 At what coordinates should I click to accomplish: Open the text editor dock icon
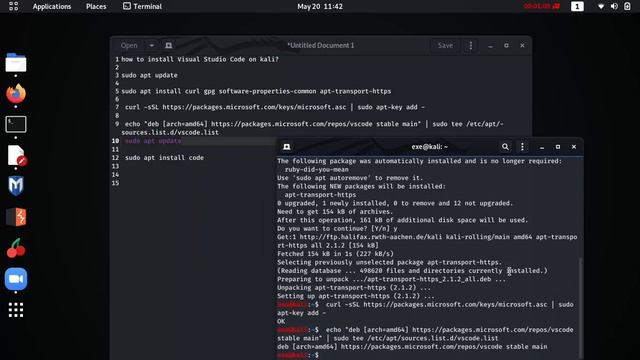coord(17,156)
